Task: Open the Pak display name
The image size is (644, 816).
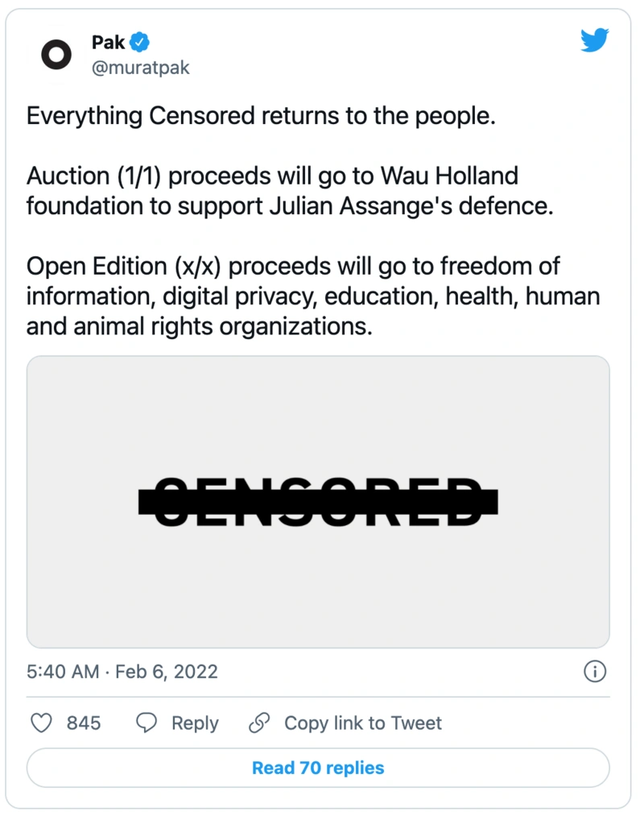Action: [108, 42]
